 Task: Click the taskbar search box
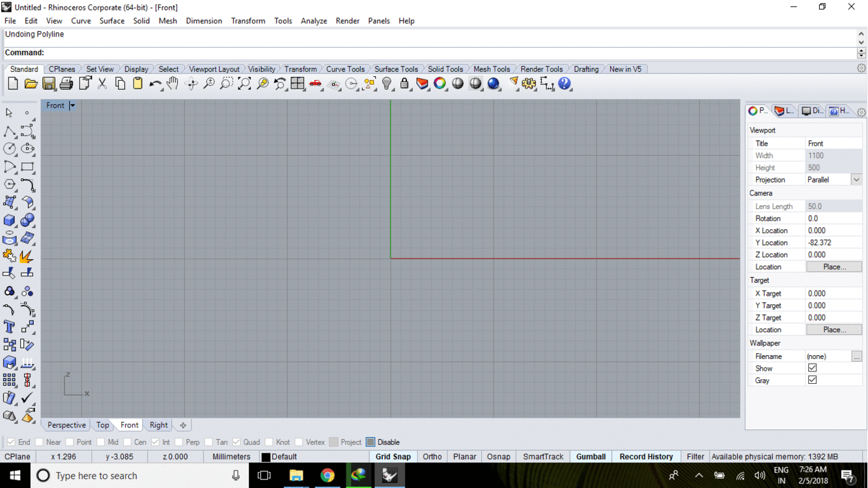click(139, 476)
